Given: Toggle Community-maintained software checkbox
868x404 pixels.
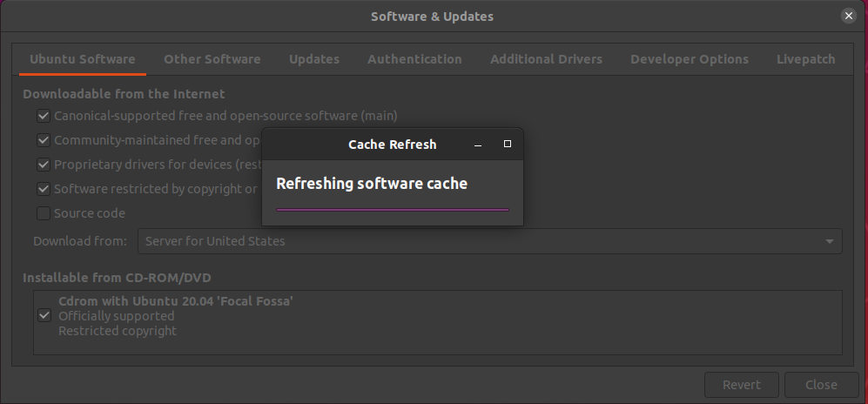Looking at the screenshot, I should [44, 140].
